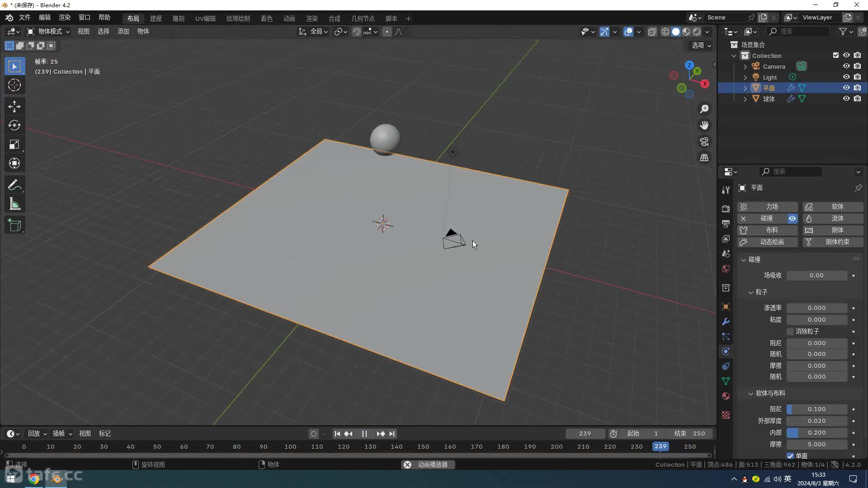The image size is (868, 488).
Task: Disable Light rendering camera icon
Action: (x=857, y=77)
